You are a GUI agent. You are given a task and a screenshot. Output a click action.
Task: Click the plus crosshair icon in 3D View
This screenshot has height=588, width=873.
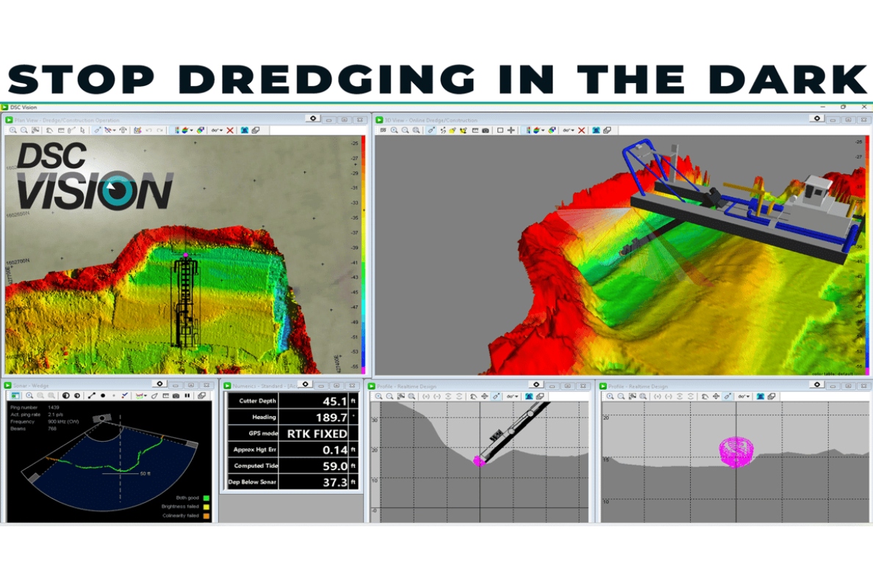coord(511,130)
